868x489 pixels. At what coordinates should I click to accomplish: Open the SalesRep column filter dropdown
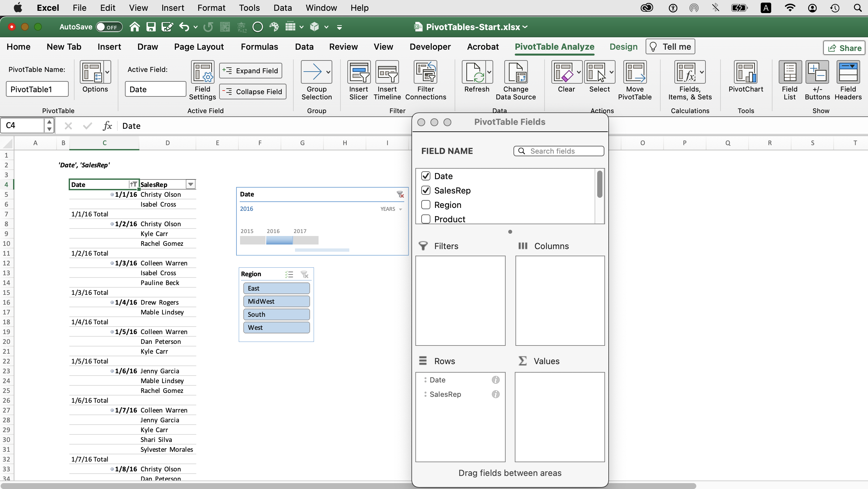tap(191, 184)
